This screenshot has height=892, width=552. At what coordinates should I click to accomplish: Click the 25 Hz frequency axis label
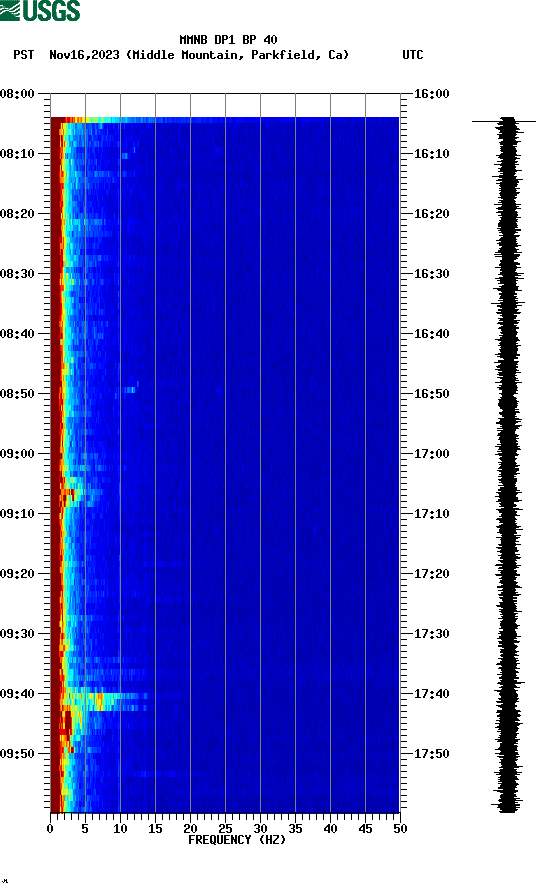(x=225, y=829)
